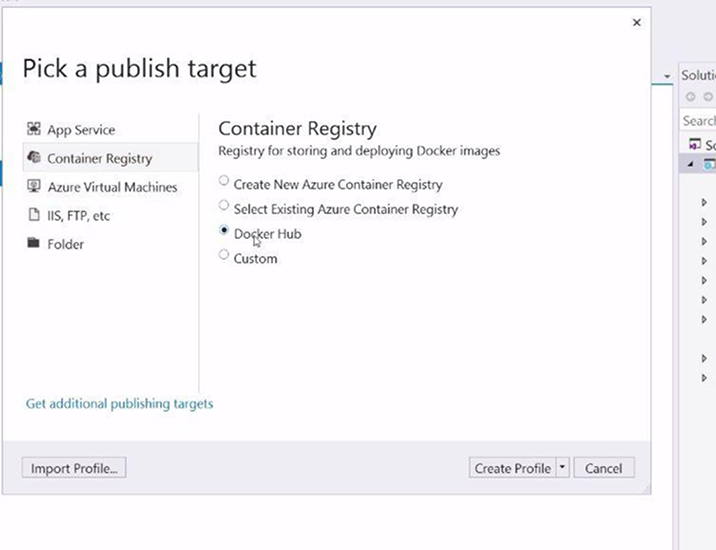Switch to IIS, FTP, etc publish target
Screen dimensions: 716x550
coord(79,215)
